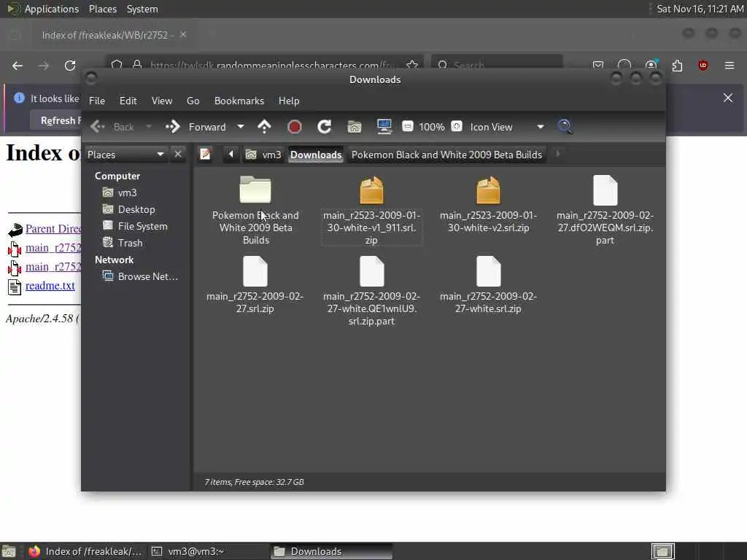The height and width of the screenshot is (560, 747).
Task: Dismiss the Firefox notification bar
Action: click(x=728, y=98)
